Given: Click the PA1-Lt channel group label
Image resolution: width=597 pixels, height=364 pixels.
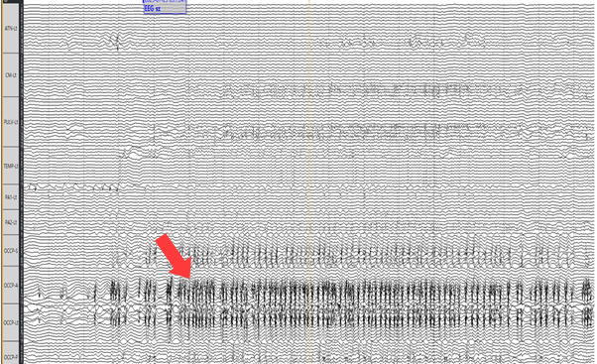Looking at the screenshot, I should click(11, 197).
